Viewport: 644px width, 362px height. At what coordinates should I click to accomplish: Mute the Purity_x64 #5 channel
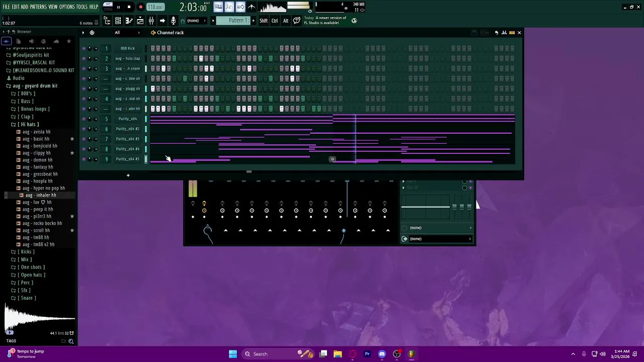[84, 159]
